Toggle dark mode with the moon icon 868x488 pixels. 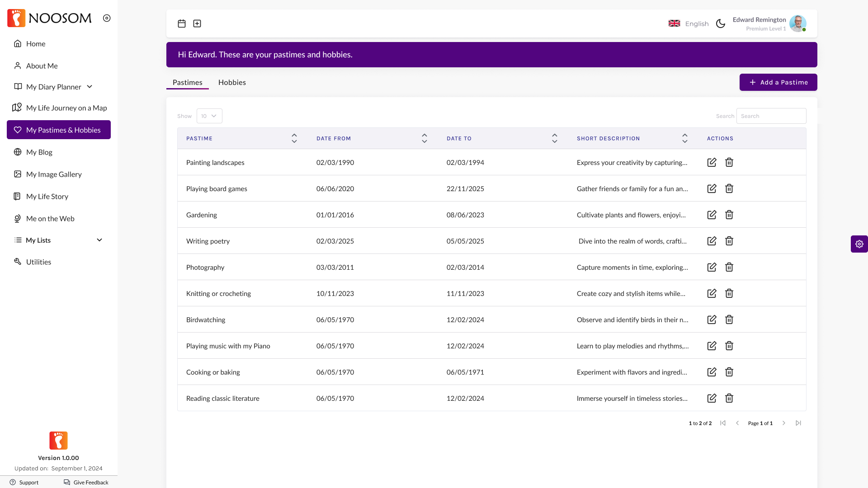pyautogui.click(x=721, y=23)
